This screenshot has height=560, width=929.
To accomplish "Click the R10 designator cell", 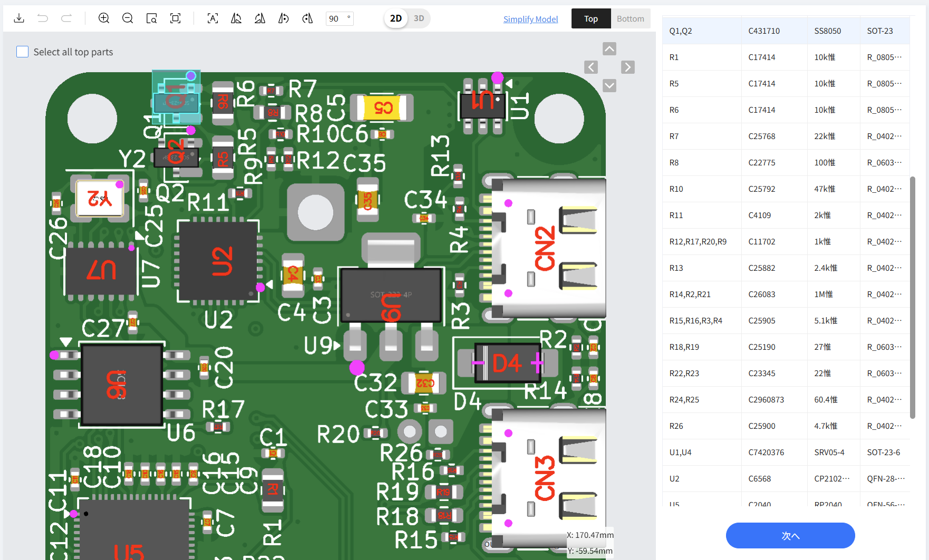I will [x=702, y=189].
